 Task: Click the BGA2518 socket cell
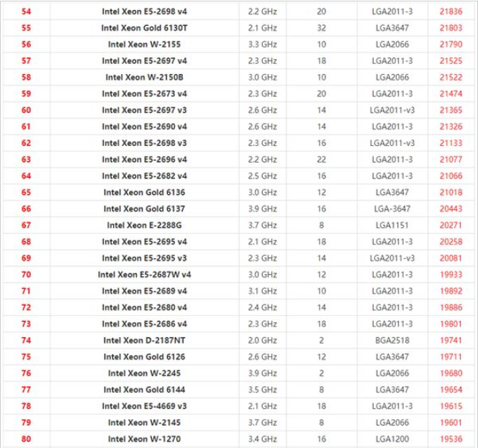click(392, 341)
